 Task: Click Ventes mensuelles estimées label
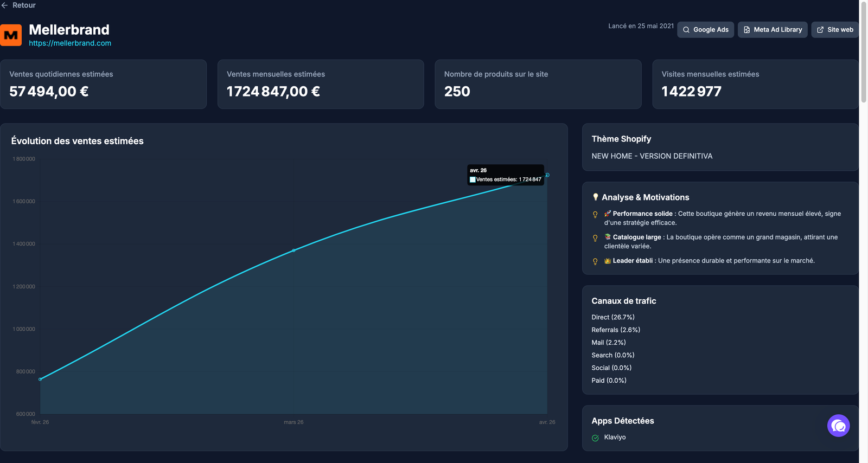[276, 74]
